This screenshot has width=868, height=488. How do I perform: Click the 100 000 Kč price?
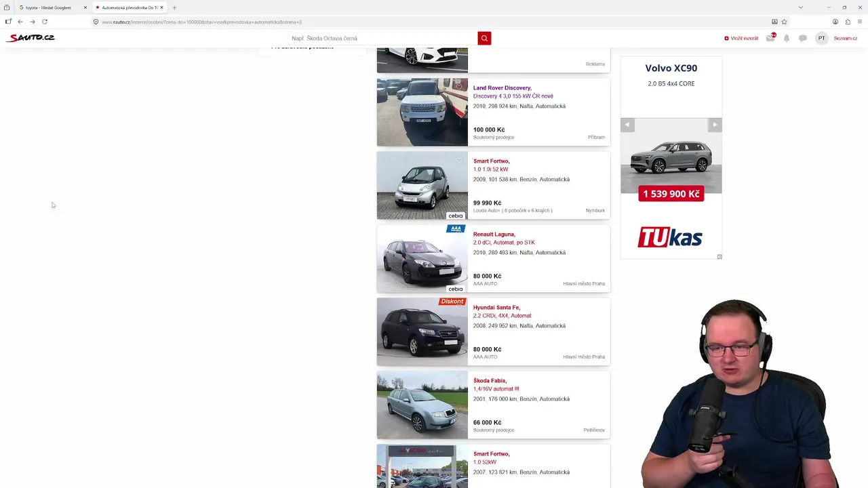pos(489,129)
